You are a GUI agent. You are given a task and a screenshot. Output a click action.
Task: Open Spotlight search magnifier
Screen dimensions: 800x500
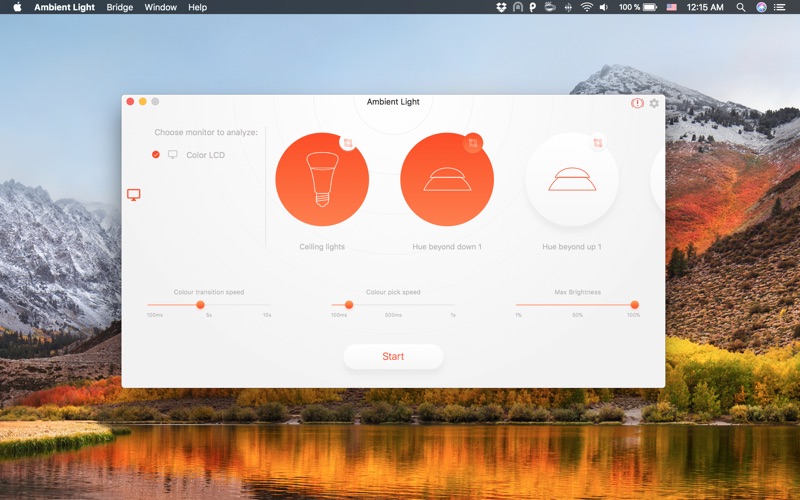click(x=741, y=7)
